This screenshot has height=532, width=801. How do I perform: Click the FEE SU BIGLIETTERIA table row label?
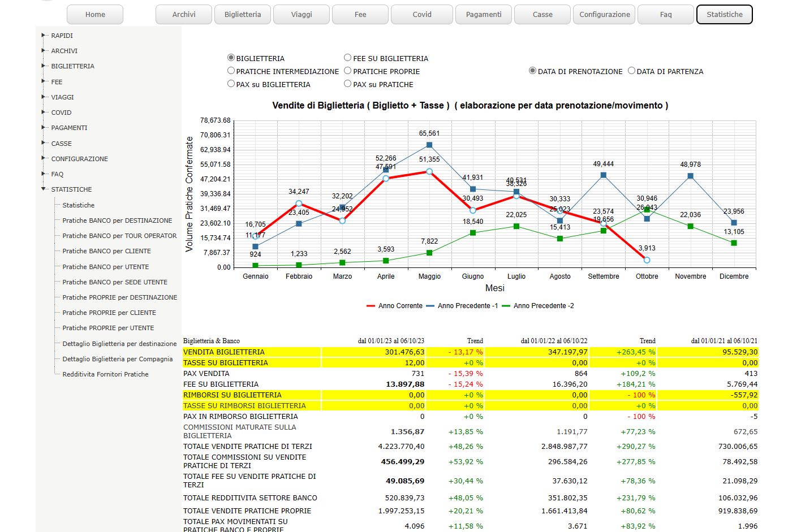[x=221, y=384]
